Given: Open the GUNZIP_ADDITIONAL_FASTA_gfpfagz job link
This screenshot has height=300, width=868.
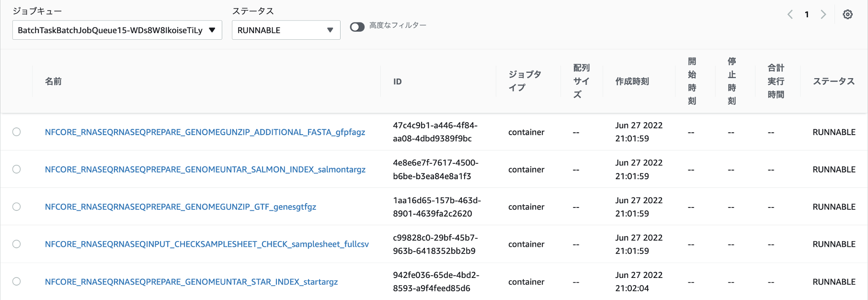Looking at the screenshot, I should point(205,132).
